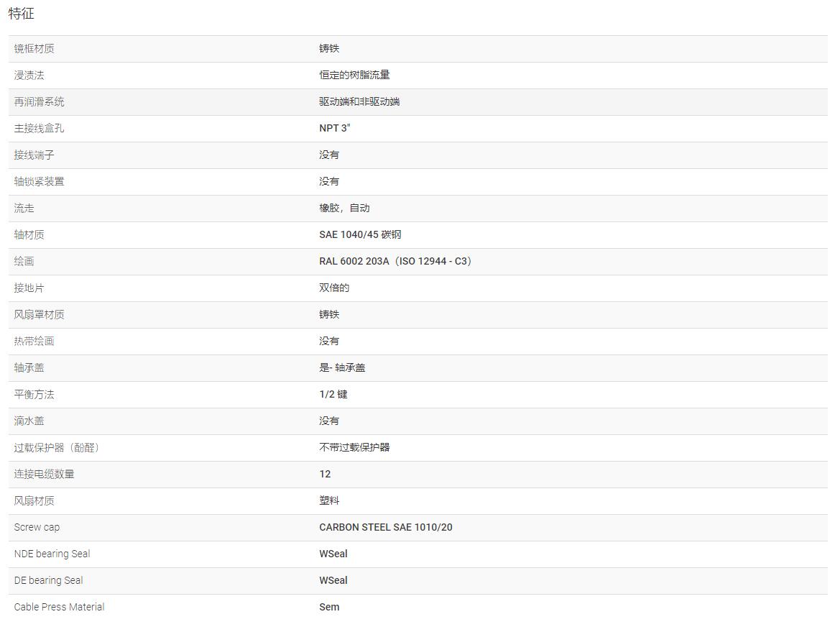The width and height of the screenshot is (840, 627).
Task: Click the DE bearing Seal label
Action: 48,580
